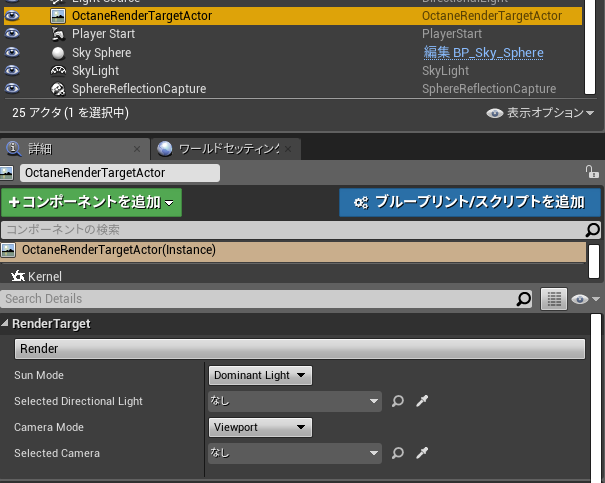Hide the SkyLight actor

[x=12, y=70]
